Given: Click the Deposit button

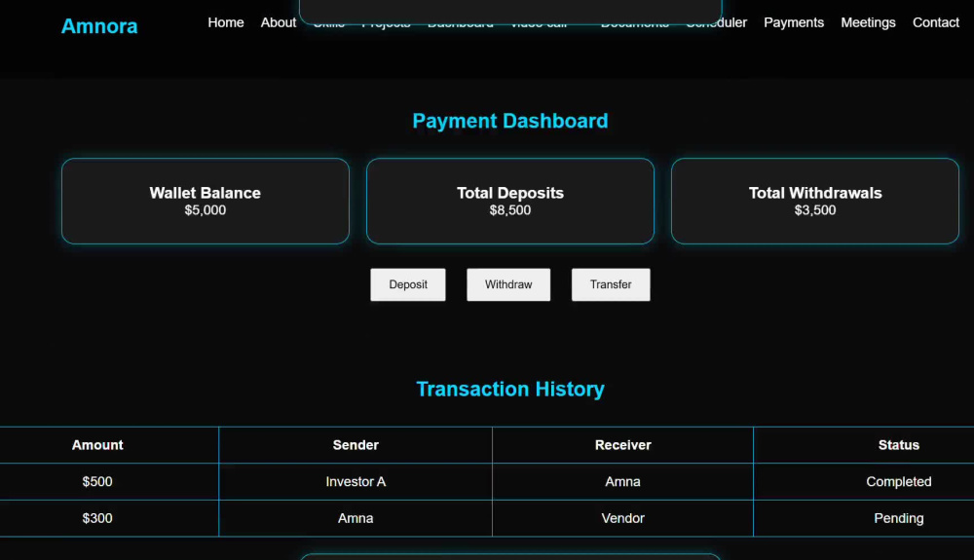Looking at the screenshot, I should pyautogui.click(x=408, y=284).
